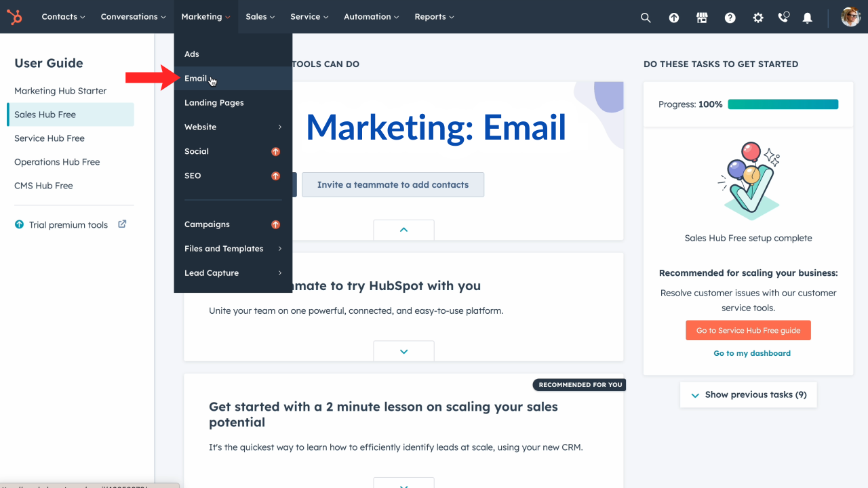The width and height of the screenshot is (868, 488).
Task: Select Sales Hub Free guide
Action: point(71,115)
